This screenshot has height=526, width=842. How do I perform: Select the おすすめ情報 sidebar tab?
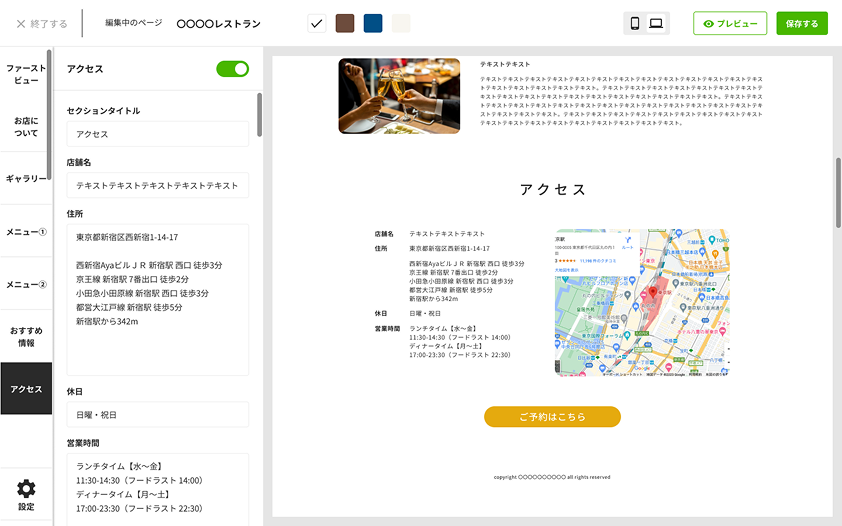coord(26,336)
